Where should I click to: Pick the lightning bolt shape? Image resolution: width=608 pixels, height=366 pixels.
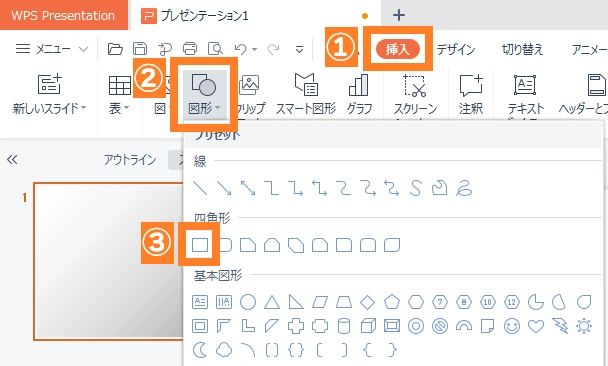[x=560, y=326]
